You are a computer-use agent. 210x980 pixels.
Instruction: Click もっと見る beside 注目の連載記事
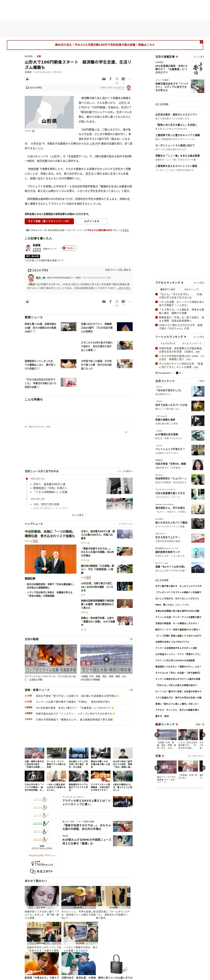pyautogui.click(x=199, y=57)
